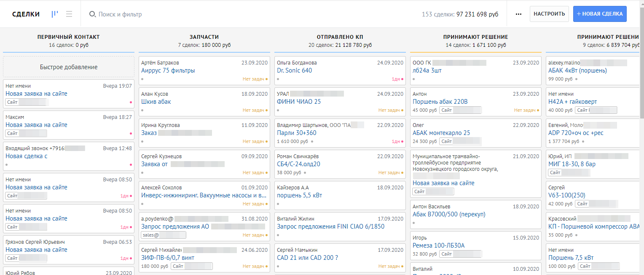Click the СДЕЛКИ page title

coord(26,14)
